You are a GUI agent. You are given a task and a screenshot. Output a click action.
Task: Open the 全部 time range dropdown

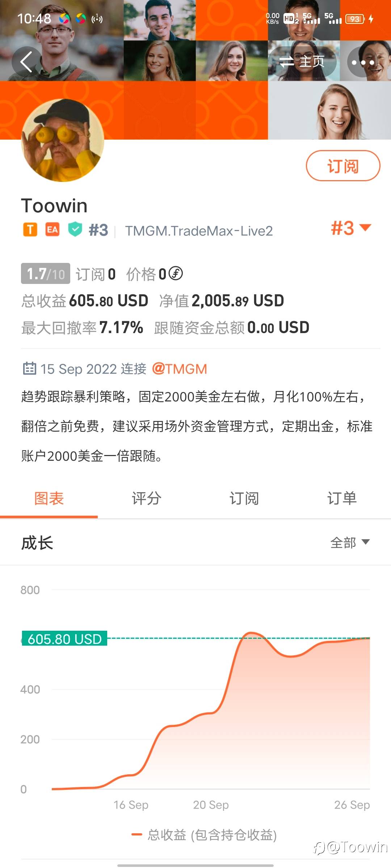click(350, 542)
